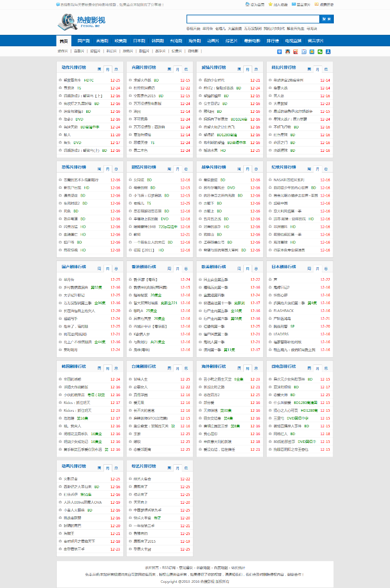Open 麻辣教师GTO(台湾篇) in the 台湾剧 list

151,419
